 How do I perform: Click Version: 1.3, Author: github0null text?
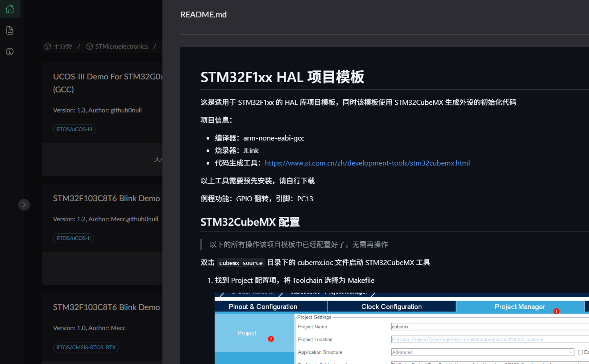[97, 110]
